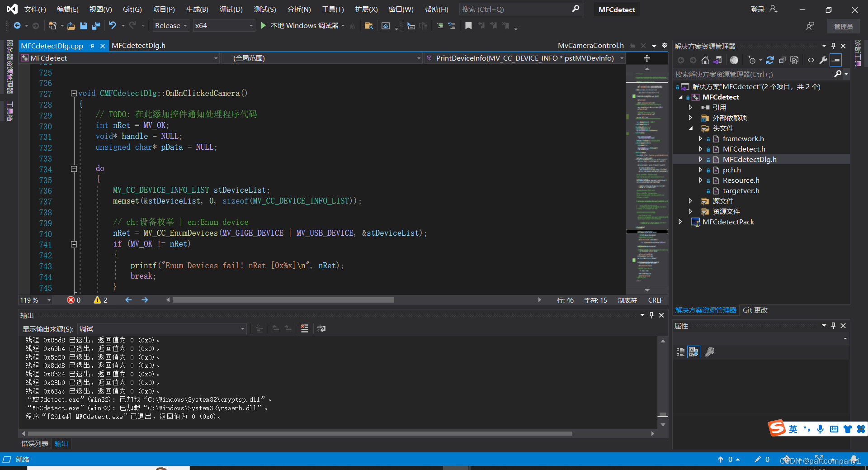Toggle categorized view in Properties panel
Viewport: 868px width, 470px height.
[x=680, y=352]
